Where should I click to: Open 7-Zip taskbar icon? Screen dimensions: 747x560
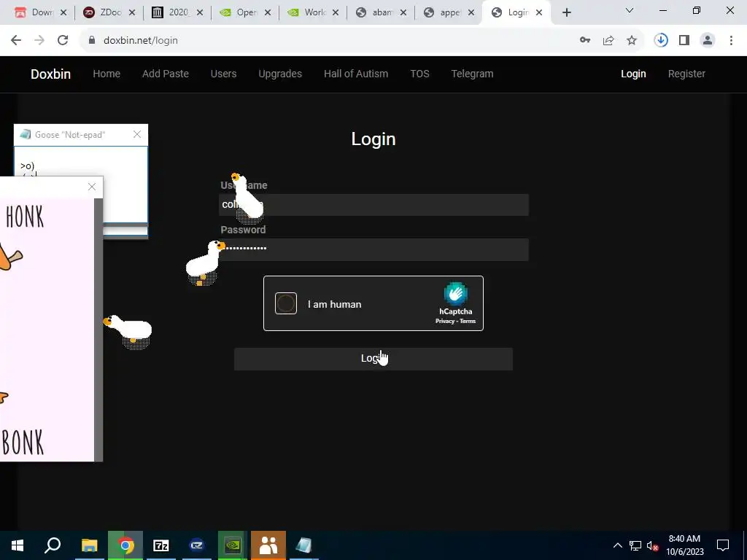[161, 545]
